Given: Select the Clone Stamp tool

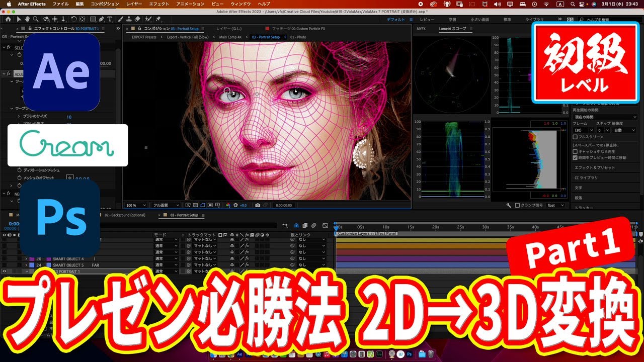Looking at the screenshot, I should pyautogui.click(x=128, y=20).
